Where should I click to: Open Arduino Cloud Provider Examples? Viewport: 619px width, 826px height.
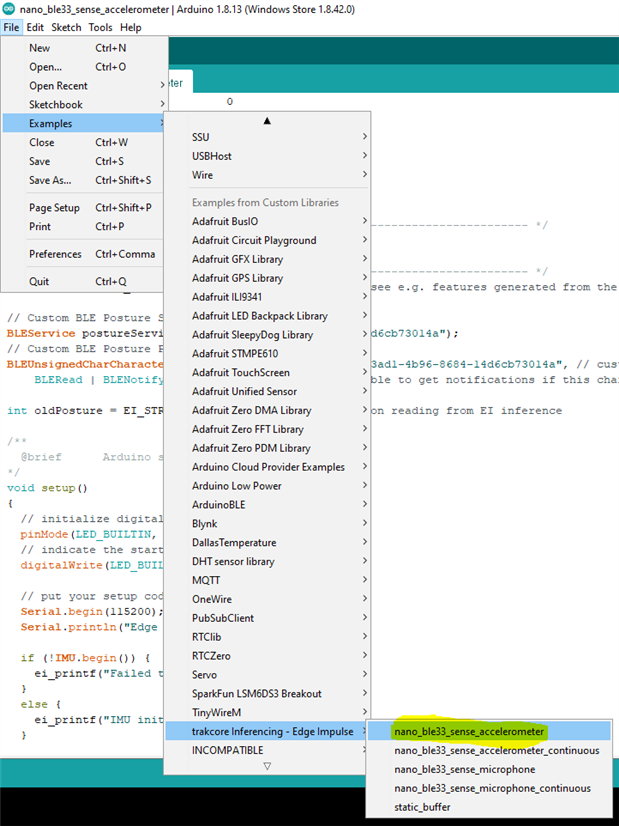267,468
